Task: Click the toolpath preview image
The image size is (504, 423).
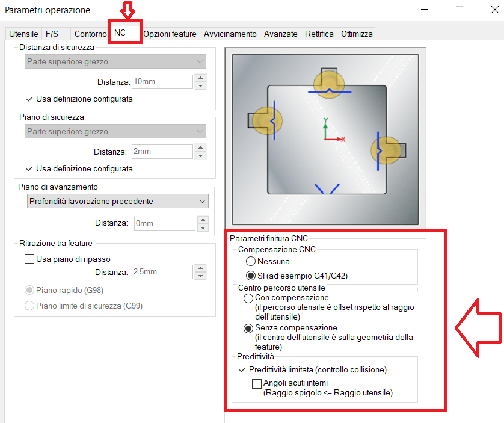Action: (325, 140)
